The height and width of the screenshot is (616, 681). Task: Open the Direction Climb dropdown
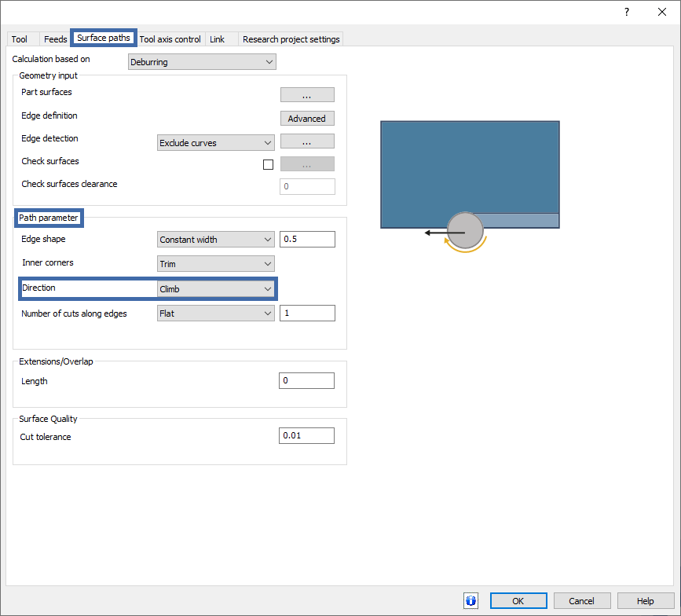tap(215, 289)
